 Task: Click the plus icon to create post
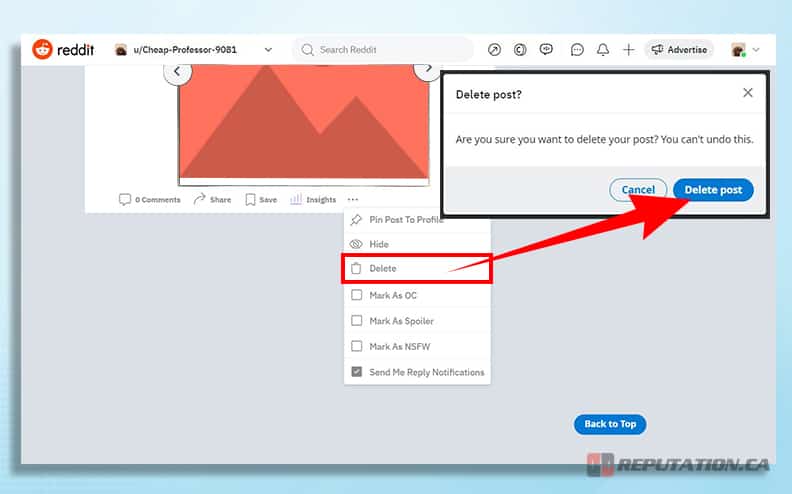[628, 49]
